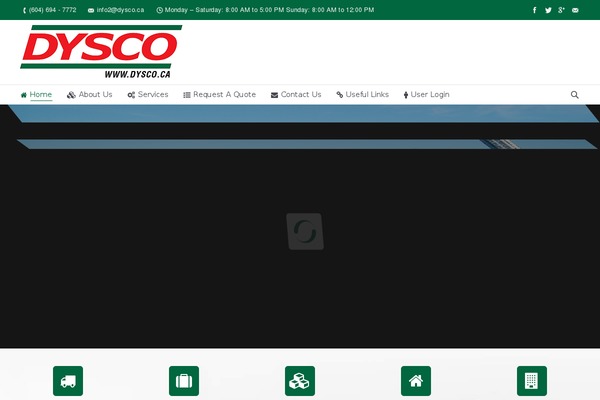Open the User Login menu item
The width and height of the screenshot is (600, 400).
click(x=426, y=95)
